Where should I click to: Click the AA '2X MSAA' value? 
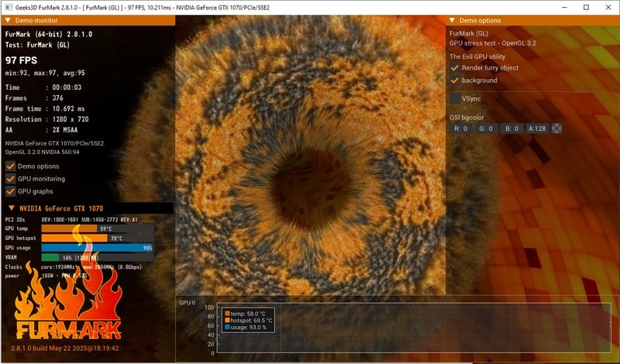click(x=65, y=130)
